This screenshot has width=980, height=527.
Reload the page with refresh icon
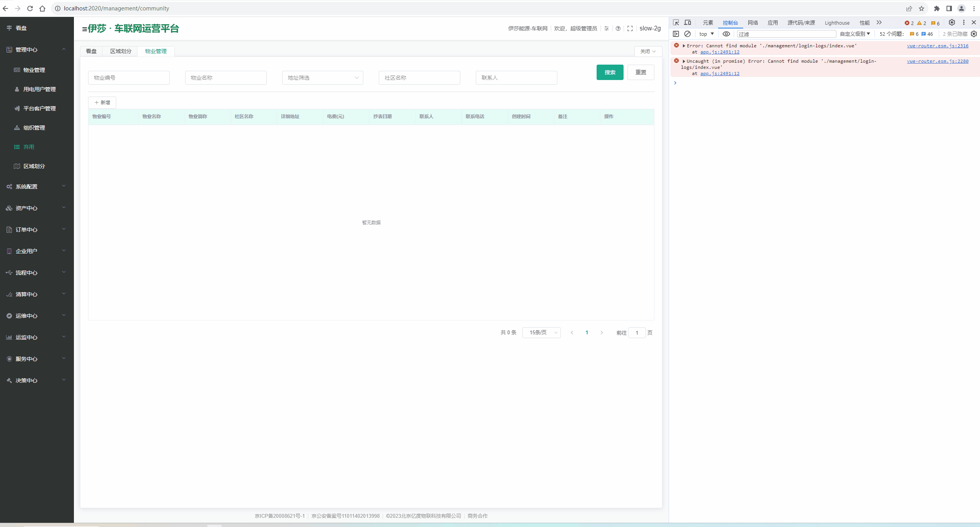[30, 8]
